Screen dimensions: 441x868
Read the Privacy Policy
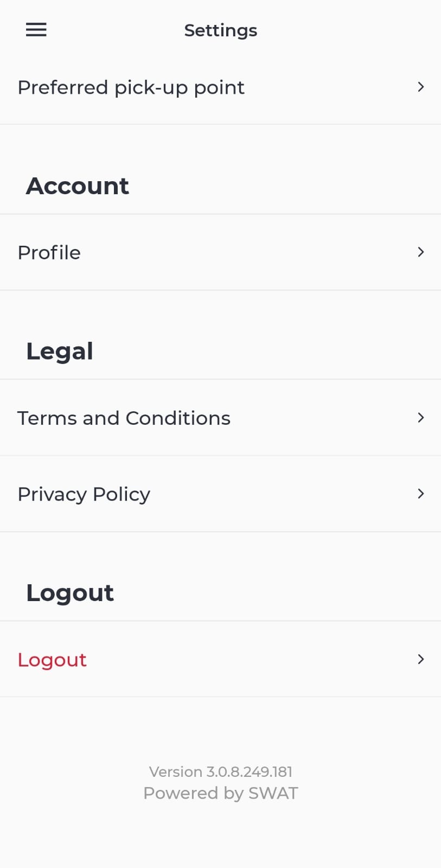point(84,494)
